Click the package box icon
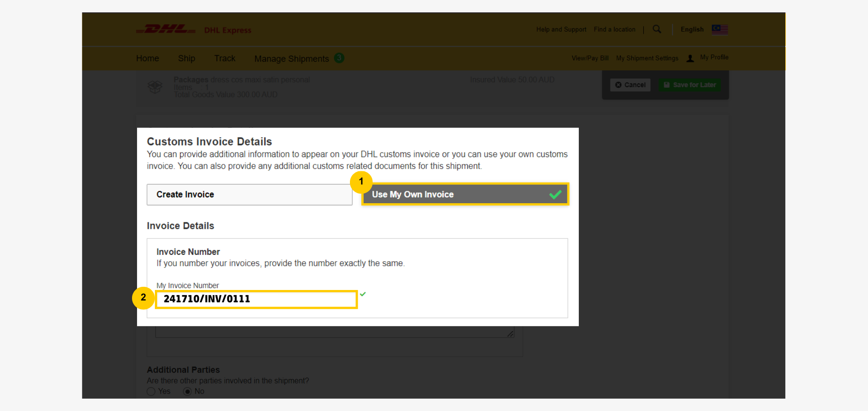868x411 pixels. pyautogui.click(x=155, y=87)
